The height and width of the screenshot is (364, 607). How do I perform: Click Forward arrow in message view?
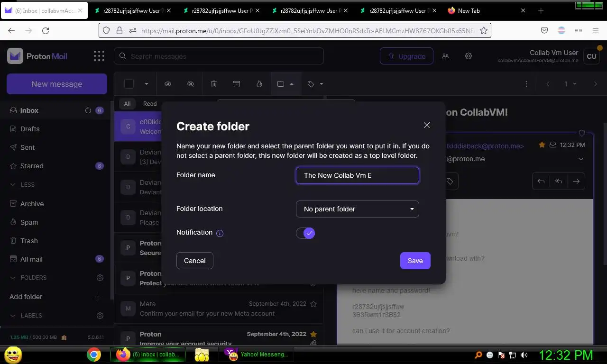point(576,181)
